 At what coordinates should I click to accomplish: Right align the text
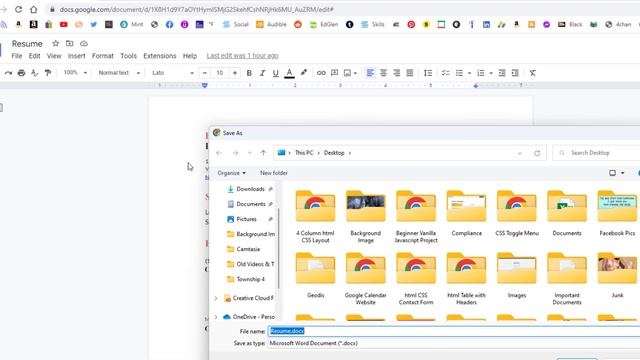click(x=396, y=73)
